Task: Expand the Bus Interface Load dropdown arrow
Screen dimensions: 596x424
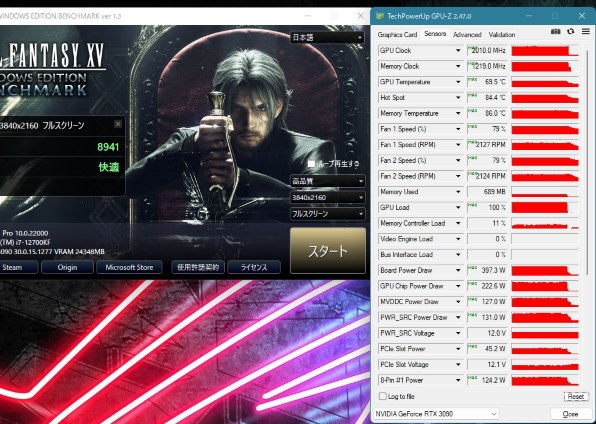Action: [x=458, y=254]
